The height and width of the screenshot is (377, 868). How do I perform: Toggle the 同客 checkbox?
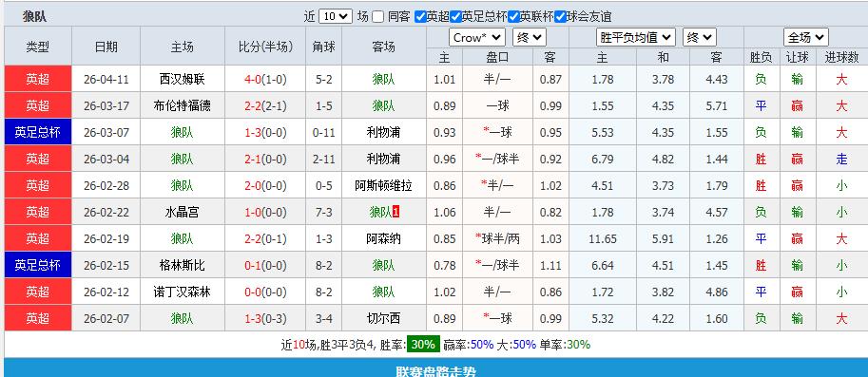[377, 16]
